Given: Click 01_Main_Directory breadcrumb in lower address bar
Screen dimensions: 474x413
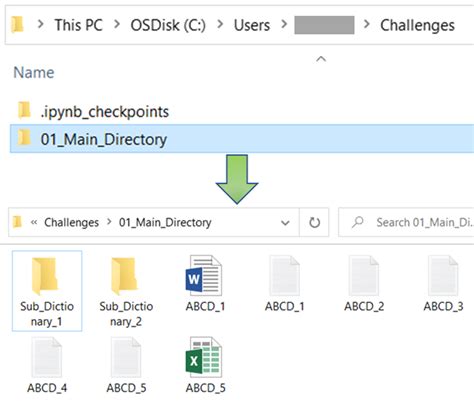Looking at the screenshot, I should (165, 222).
